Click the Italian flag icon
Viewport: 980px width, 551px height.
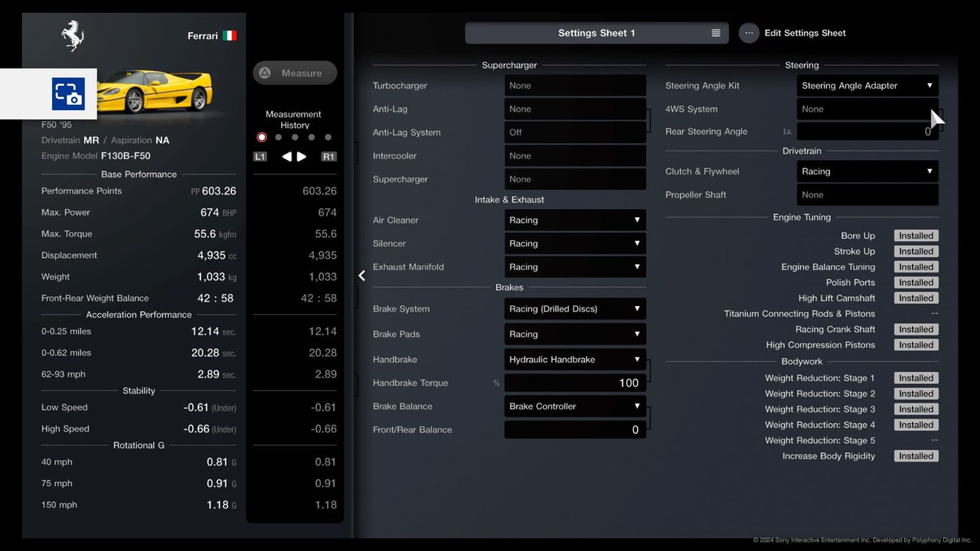tap(230, 36)
